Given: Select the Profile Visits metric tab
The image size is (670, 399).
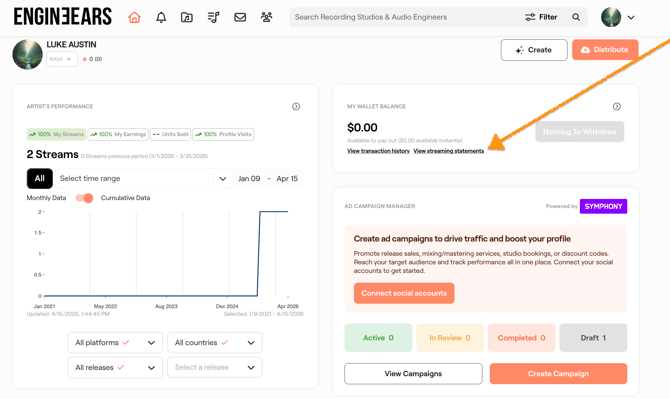Looking at the screenshot, I should tap(223, 134).
